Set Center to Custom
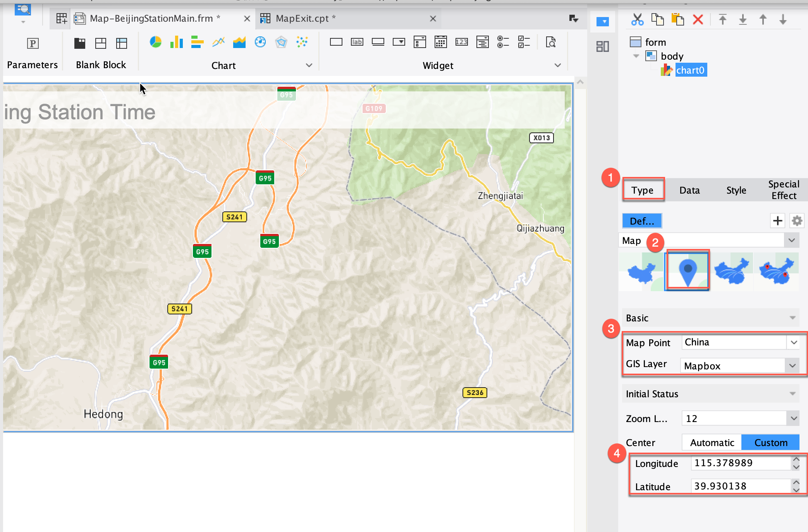The width and height of the screenshot is (808, 532). pos(770,443)
